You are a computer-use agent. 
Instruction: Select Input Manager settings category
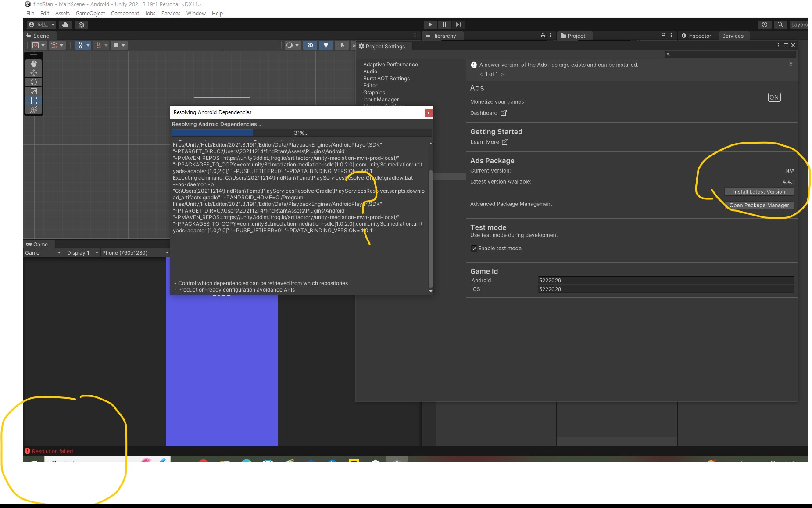point(381,100)
